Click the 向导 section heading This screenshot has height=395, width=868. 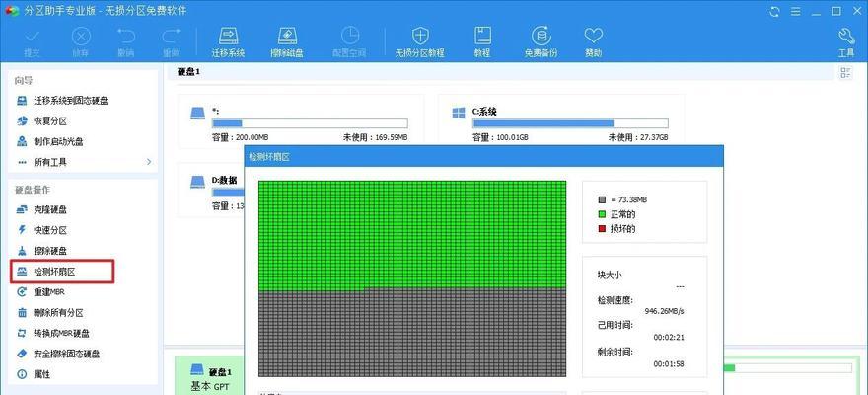click(24, 81)
